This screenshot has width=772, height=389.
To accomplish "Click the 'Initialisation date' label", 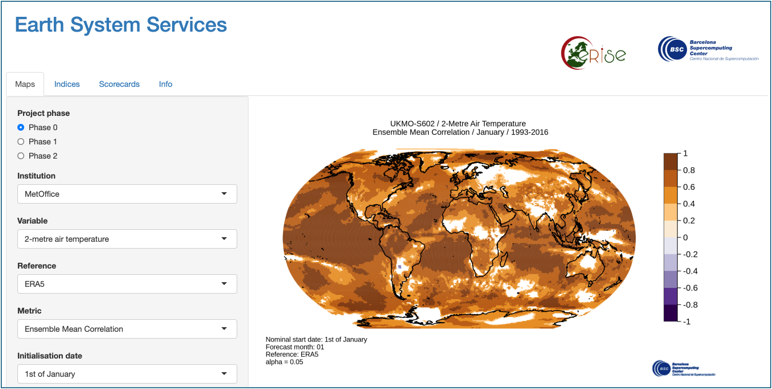I will coord(50,356).
